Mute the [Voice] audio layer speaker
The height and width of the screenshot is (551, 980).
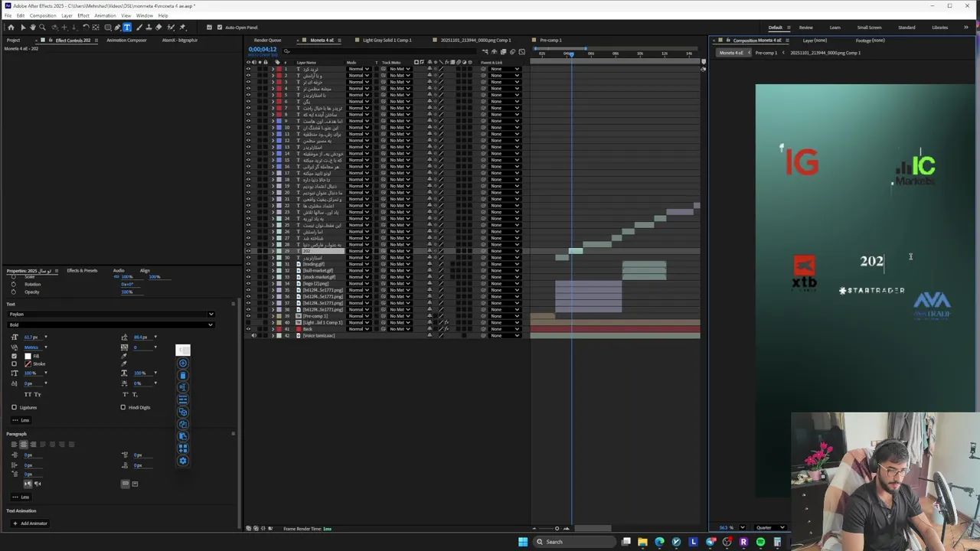[254, 335]
